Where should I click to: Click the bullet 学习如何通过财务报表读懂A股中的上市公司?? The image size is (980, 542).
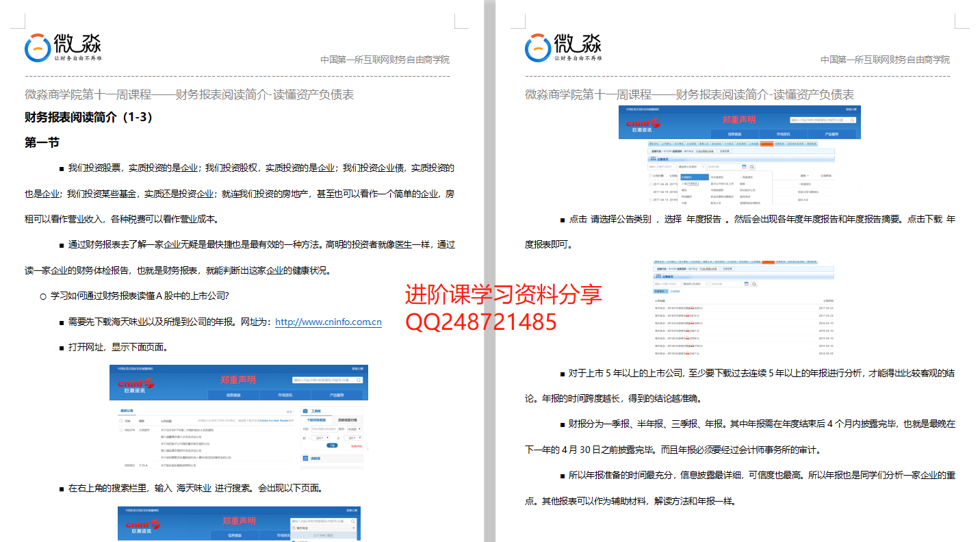click(x=134, y=296)
